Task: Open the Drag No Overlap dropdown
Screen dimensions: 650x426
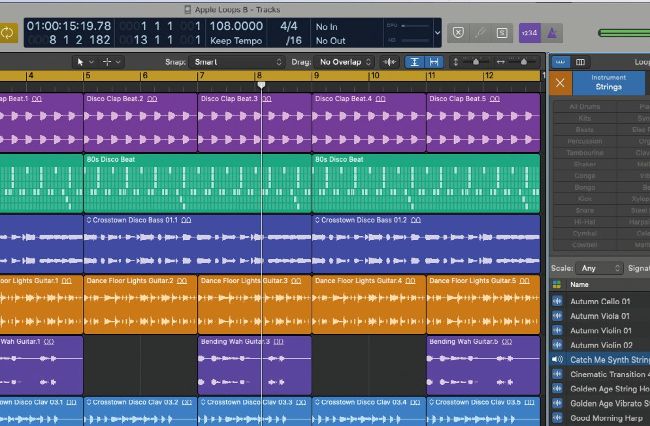Action: point(344,62)
